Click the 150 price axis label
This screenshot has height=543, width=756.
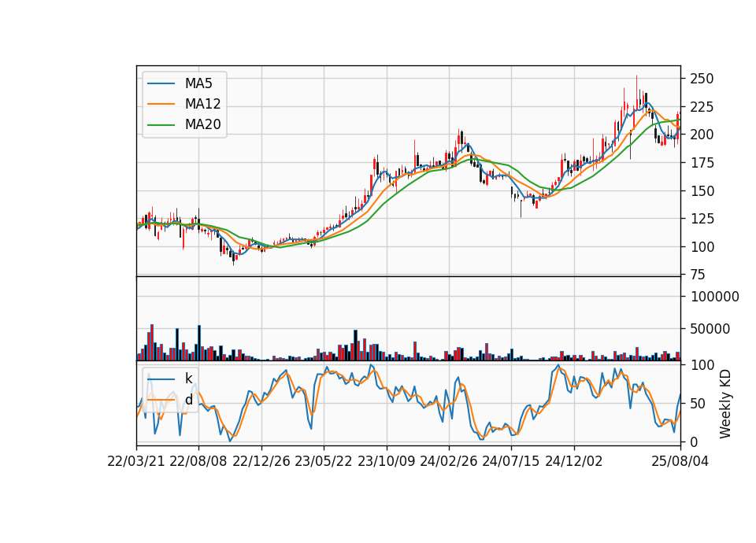702,190
